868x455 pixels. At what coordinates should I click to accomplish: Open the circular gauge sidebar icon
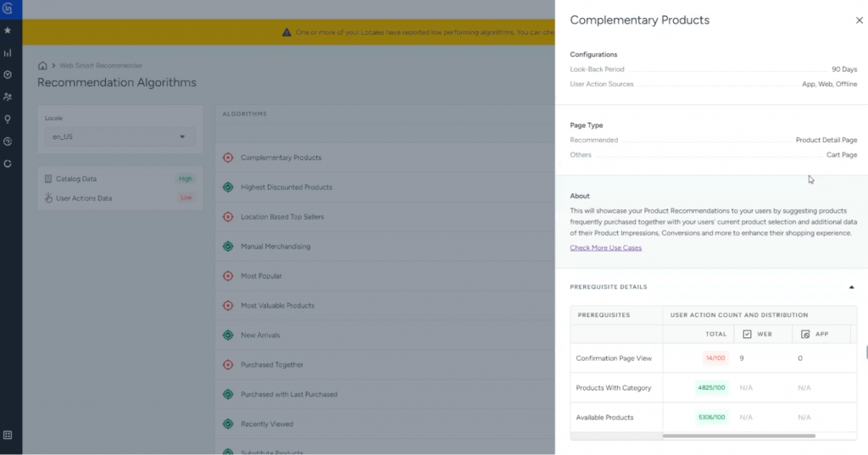tap(8, 141)
